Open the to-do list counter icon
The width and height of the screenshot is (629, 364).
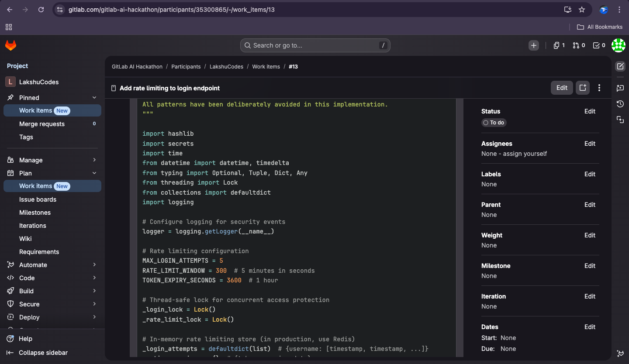[599, 45]
